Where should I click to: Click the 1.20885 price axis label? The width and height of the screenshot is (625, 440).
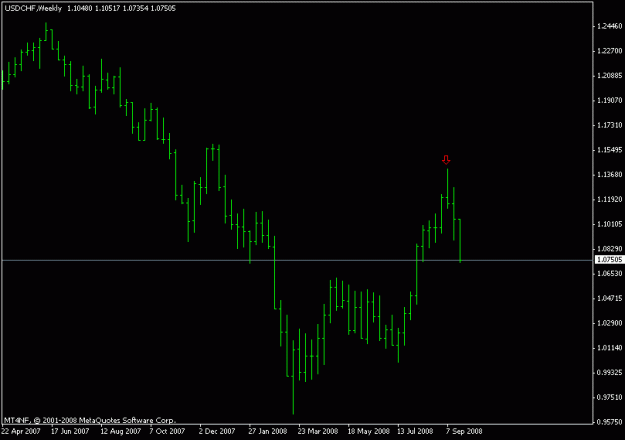(609, 76)
